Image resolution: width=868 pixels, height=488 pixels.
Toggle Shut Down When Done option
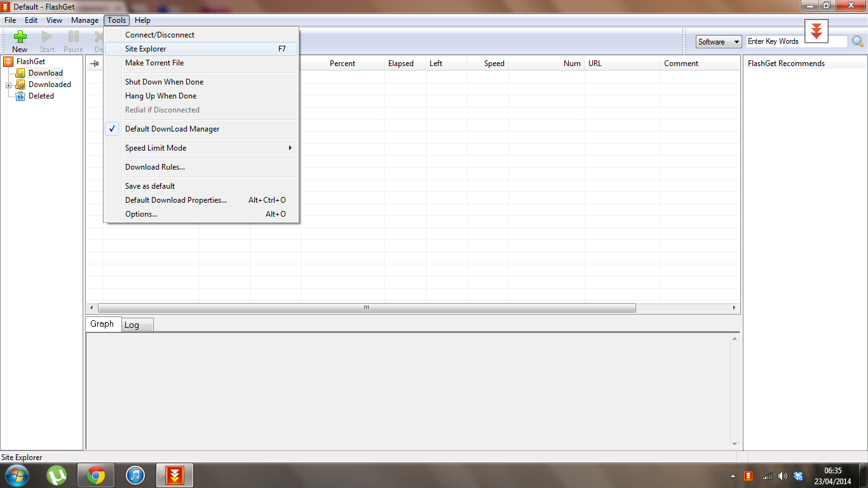(164, 82)
